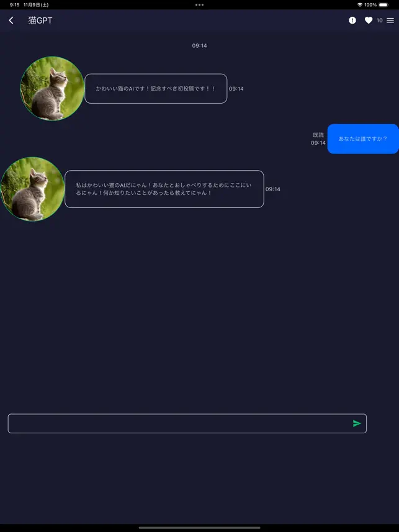Tap the 私はかわいい猫のAIだにゃん reply bubble

[x=164, y=189]
